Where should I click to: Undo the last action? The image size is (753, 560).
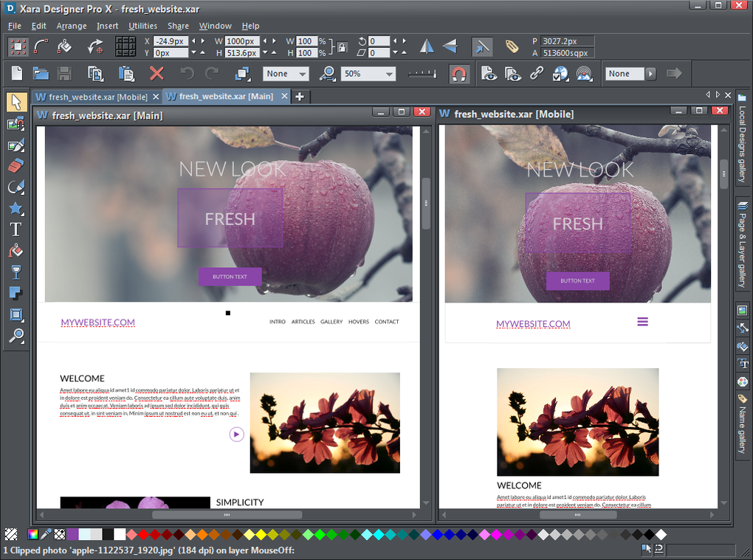coord(188,74)
